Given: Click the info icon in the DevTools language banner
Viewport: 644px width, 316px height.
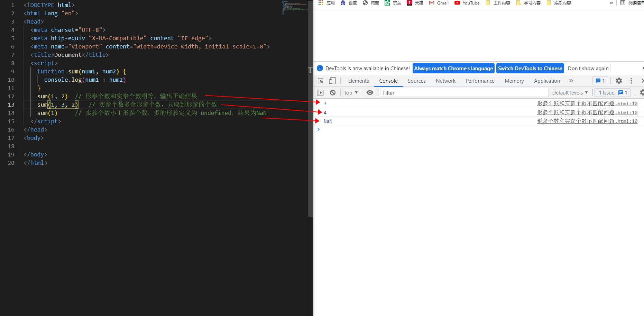Looking at the screenshot, I should tap(320, 68).
